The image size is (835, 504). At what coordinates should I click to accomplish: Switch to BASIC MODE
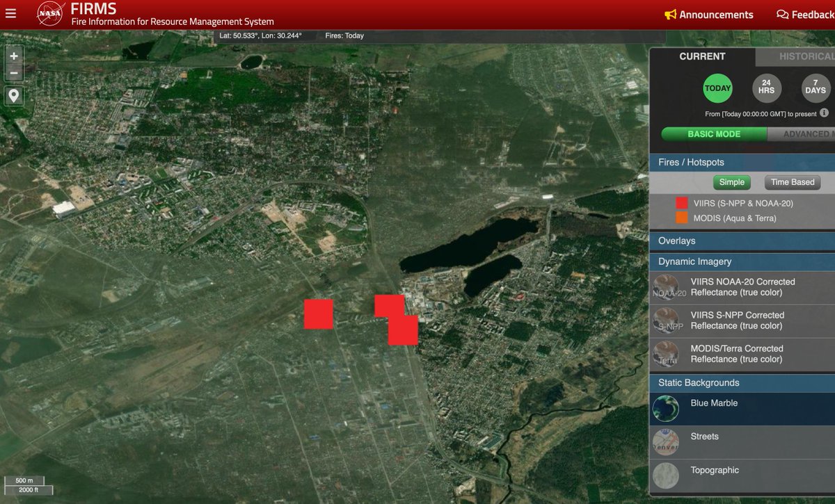[714, 134]
